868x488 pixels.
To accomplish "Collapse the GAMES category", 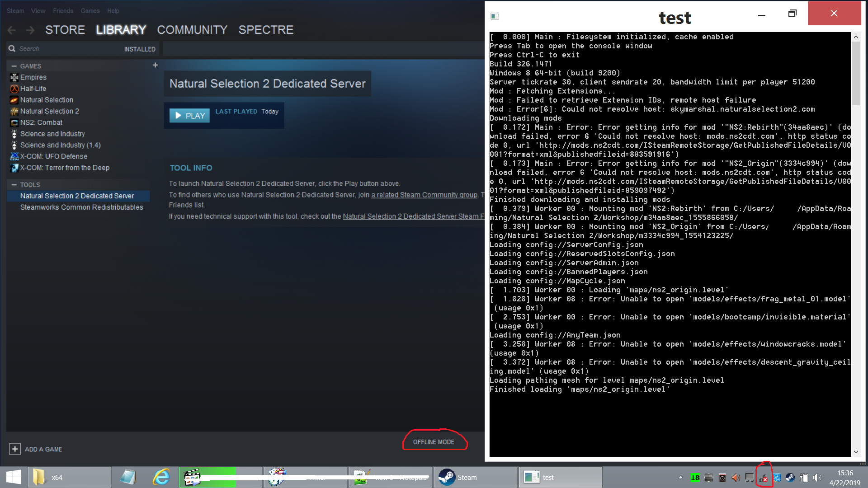I will click(x=14, y=66).
